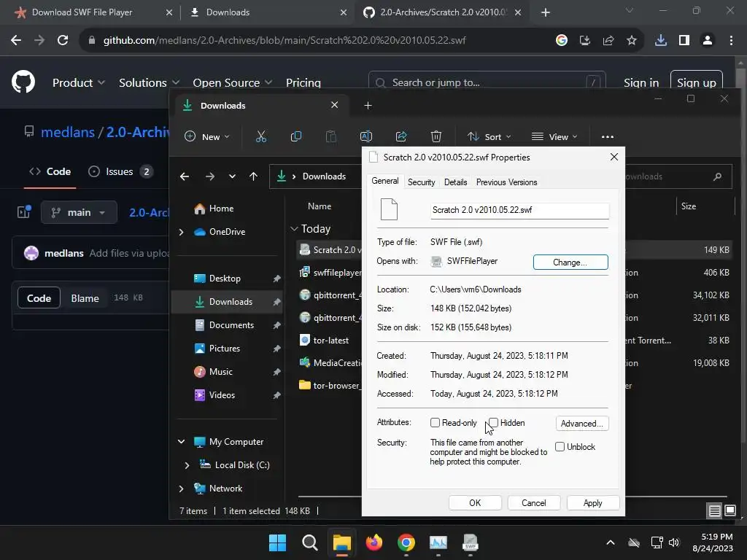Click the file name field in Properties
Screen dimensions: 747x560
click(x=519, y=210)
